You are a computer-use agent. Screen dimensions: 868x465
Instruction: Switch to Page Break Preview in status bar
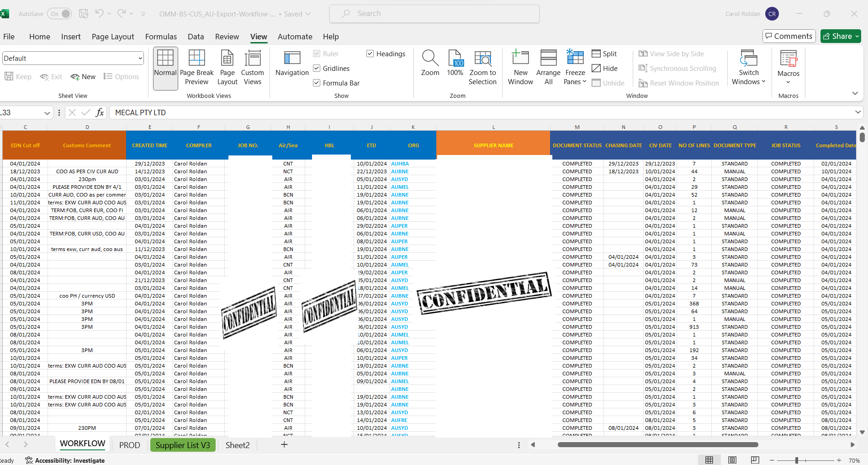[755, 460]
